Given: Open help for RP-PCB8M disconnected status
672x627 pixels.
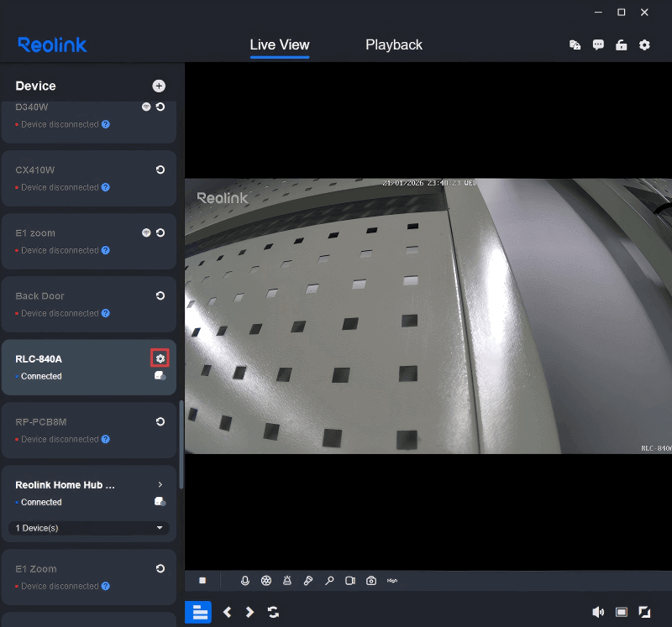Looking at the screenshot, I should coord(106,439).
